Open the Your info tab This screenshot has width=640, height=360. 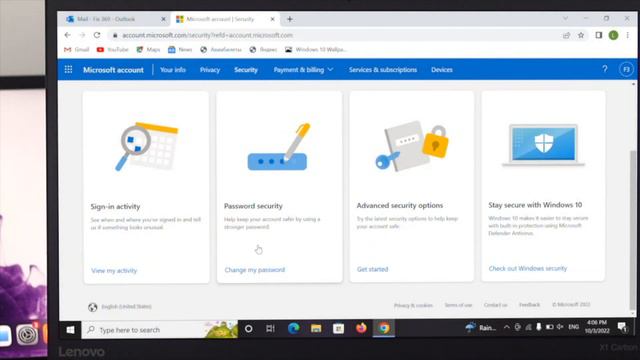173,70
